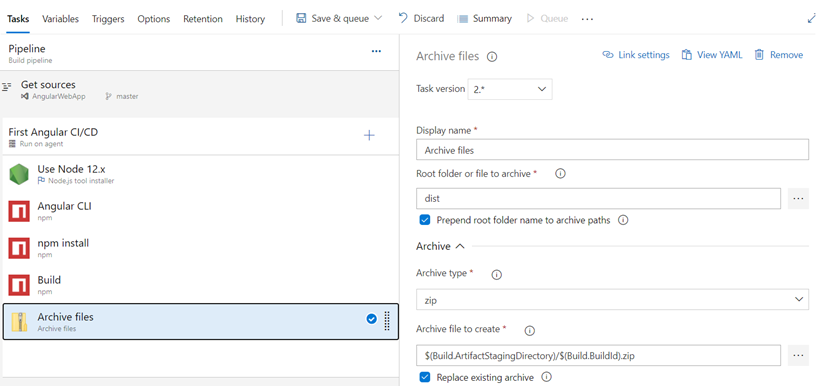Screen dimensions: 827x386
Task: Open the Save & queue dropdown arrow
Action: (x=378, y=18)
